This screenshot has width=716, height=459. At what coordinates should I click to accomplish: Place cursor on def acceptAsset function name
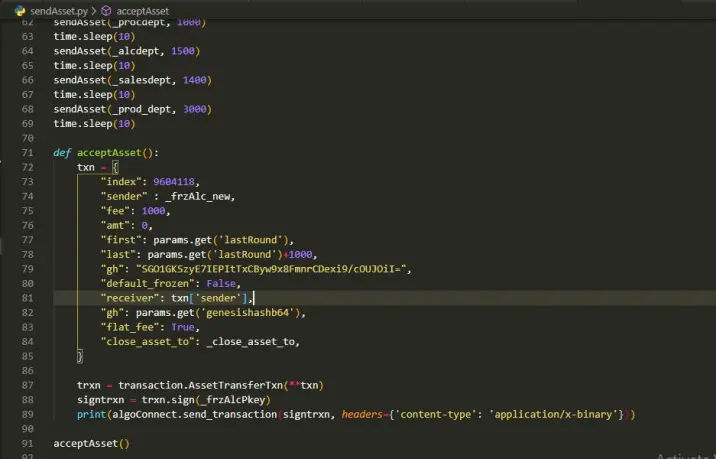point(109,153)
